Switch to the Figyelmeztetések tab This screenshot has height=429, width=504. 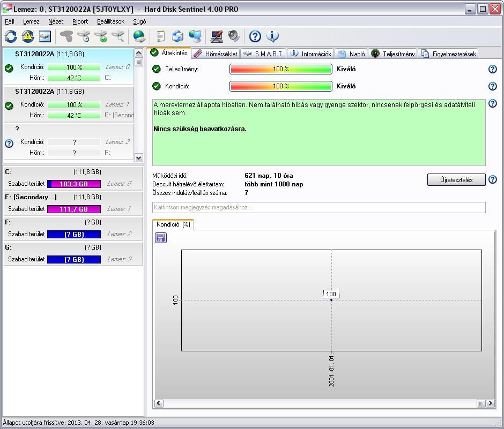point(448,54)
